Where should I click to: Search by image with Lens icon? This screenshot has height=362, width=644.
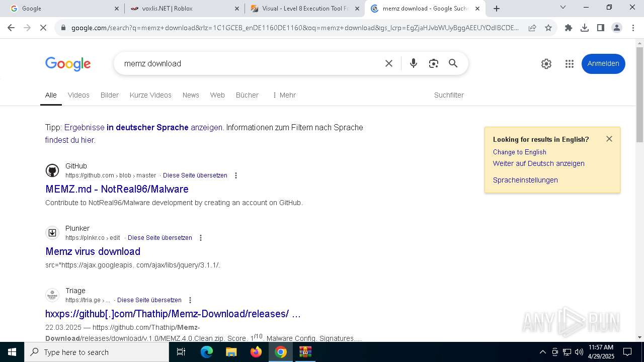[434, 63]
